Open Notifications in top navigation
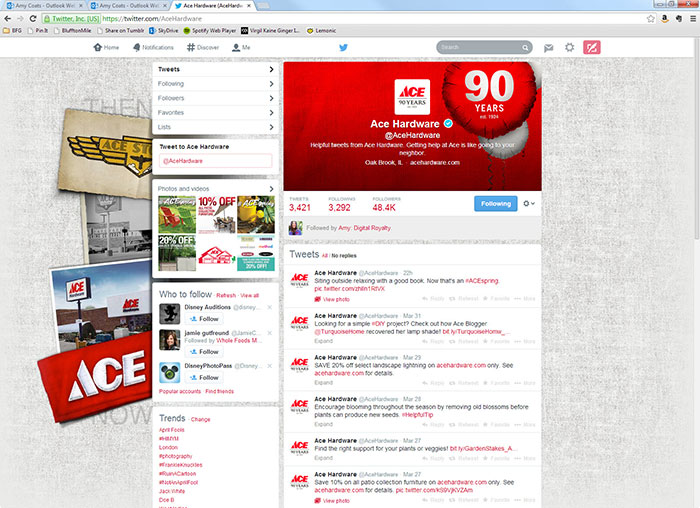The width and height of the screenshot is (700, 508). coord(153,47)
